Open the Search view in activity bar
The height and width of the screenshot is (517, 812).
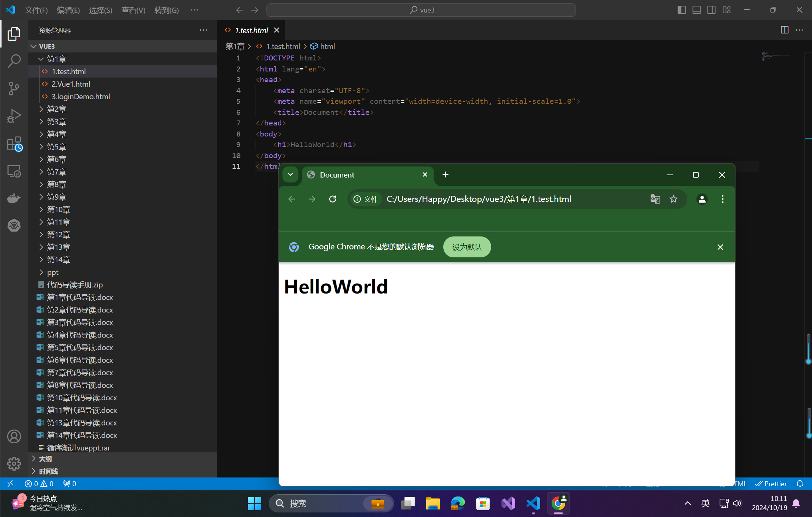click(x=14, y=61)
